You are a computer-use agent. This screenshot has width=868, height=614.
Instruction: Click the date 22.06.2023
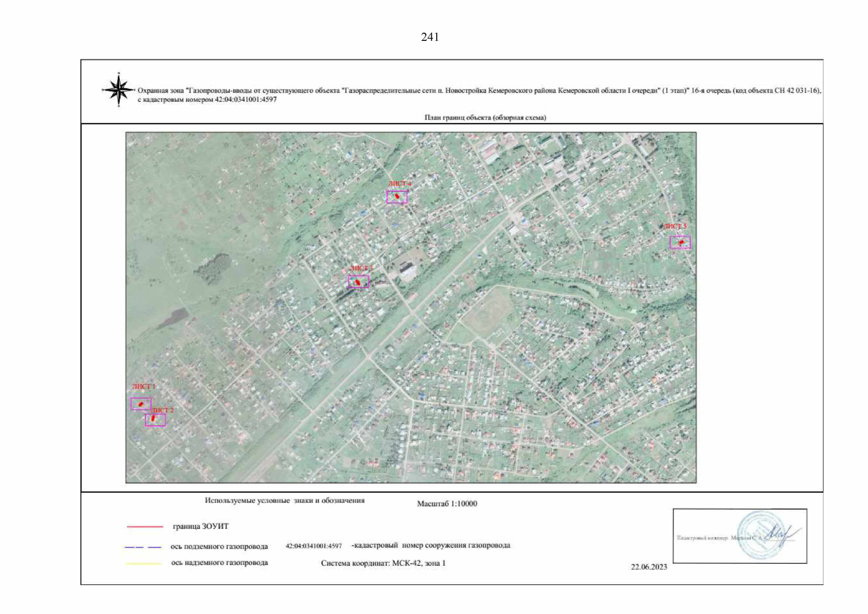point(649,566)
